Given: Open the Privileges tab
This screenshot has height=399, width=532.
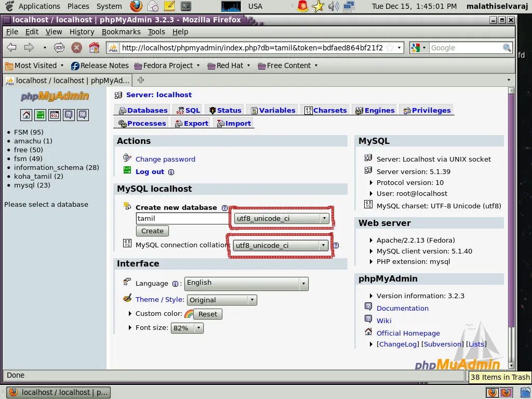Looking at the screenshot, I should point(427,110).
